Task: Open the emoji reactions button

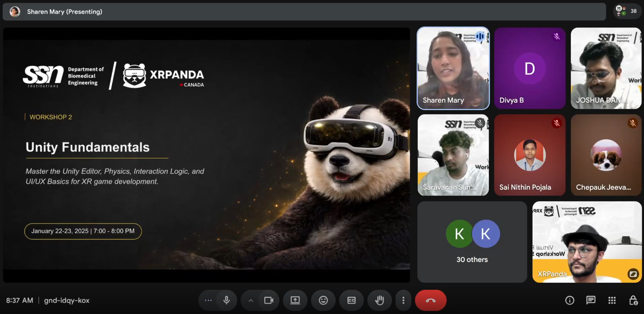Action: point(323,300)
